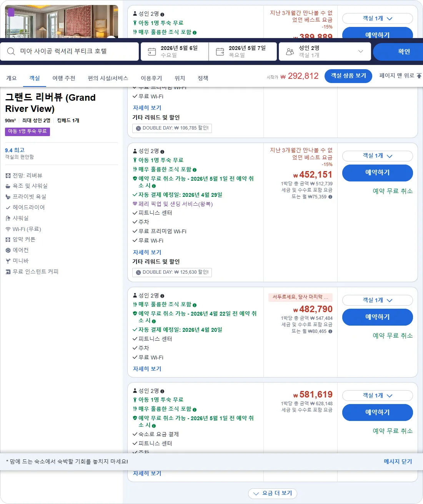Click the 암막 커튼 blackout curtain icon
The width and height of the screenshot is (423, 504).
8,240
